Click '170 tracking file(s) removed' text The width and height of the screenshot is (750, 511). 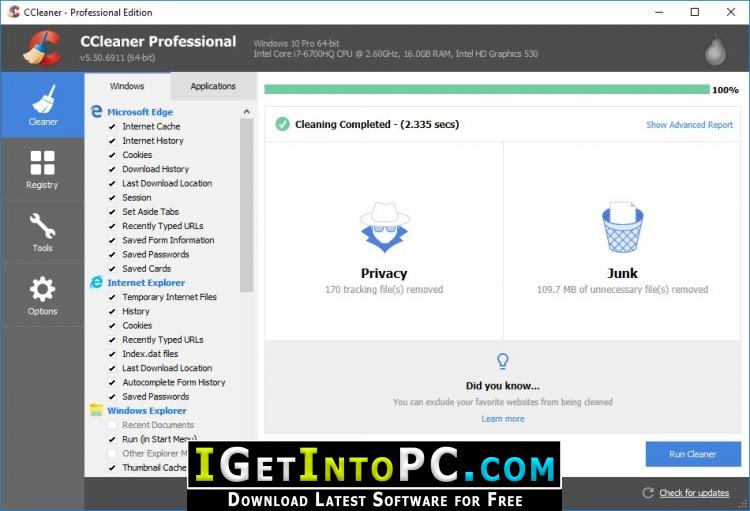click(x=384, y=289)
